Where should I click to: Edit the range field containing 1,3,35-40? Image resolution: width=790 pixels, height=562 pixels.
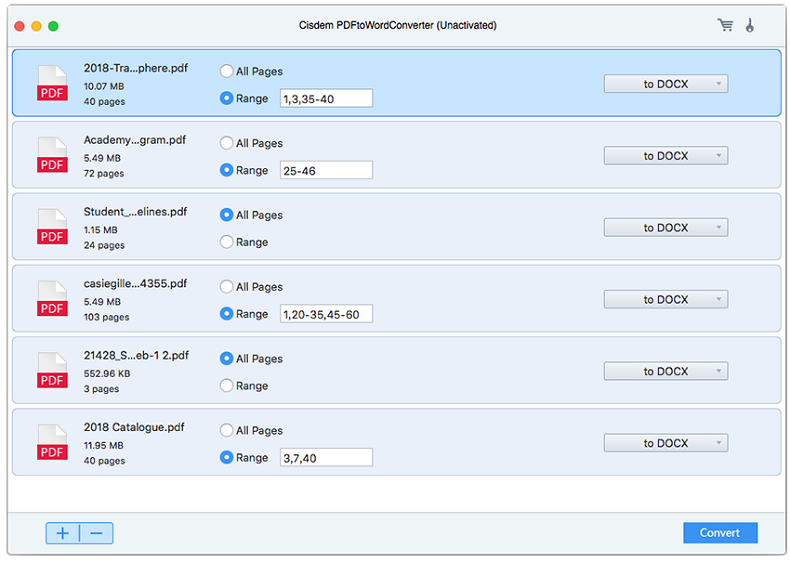pos(326,98)
